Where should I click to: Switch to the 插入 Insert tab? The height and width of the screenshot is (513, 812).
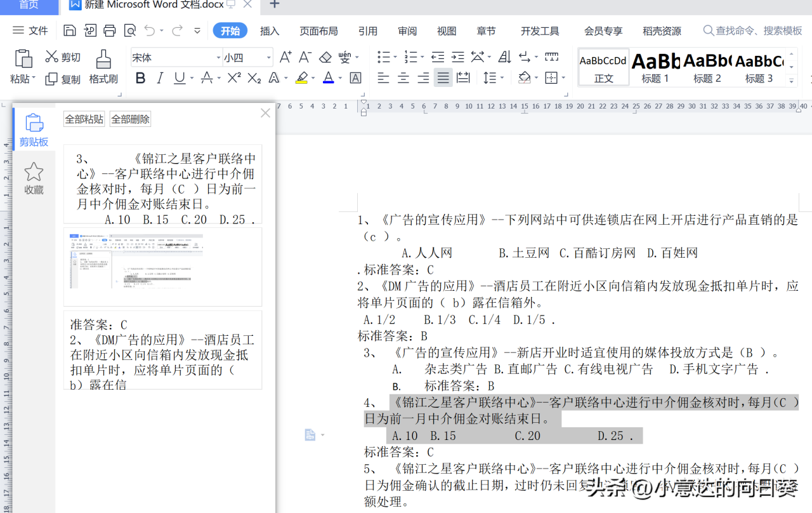[270, 30]
